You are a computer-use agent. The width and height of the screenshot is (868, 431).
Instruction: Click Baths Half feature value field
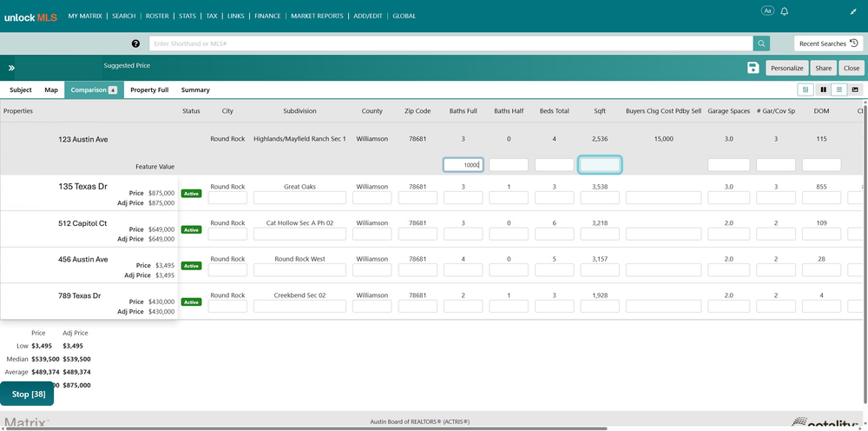pos(508,165)
